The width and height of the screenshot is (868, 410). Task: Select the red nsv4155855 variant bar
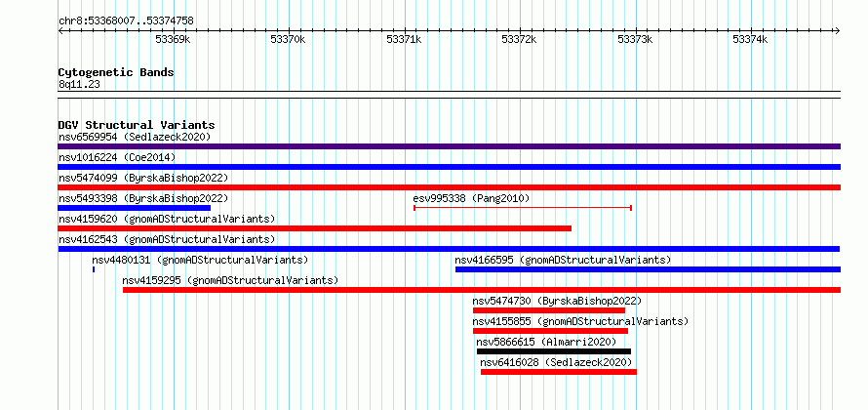(x=550, y=331)
